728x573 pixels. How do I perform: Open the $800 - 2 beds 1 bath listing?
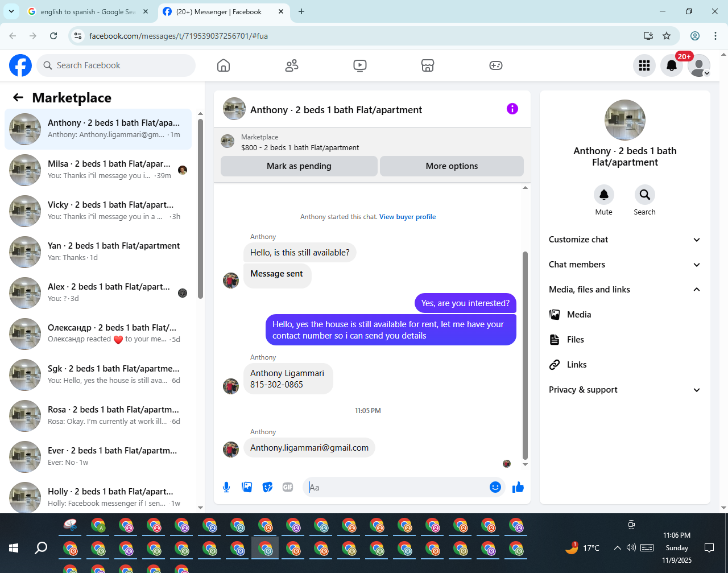click(x=300, y=147)
